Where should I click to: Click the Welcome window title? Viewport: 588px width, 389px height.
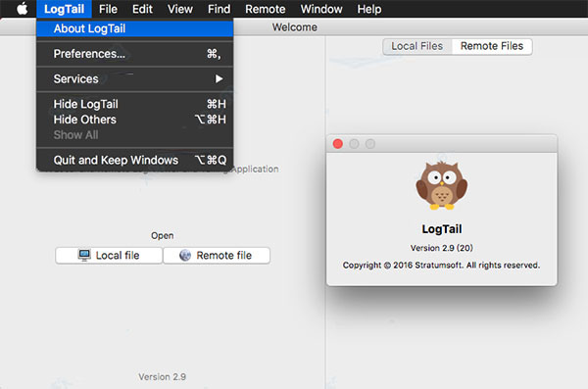coord(294,27)
